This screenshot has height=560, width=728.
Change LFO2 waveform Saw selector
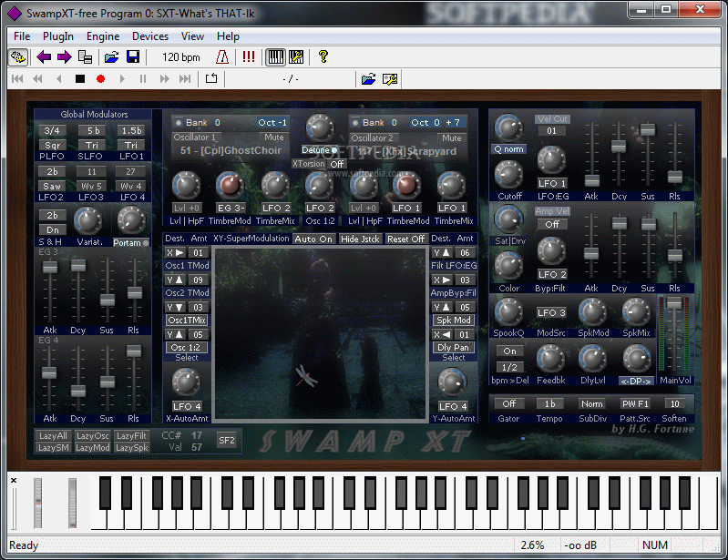click(x=52, y=186)
